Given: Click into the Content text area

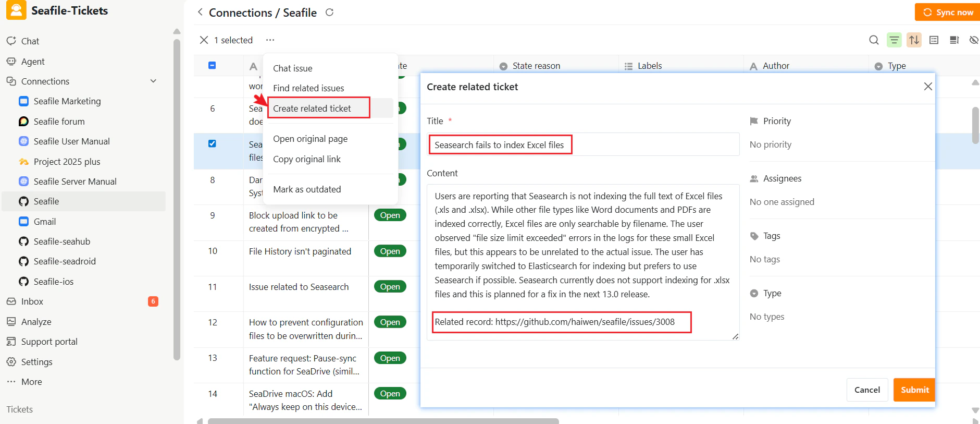Looking at the screenshot, I should coord(583,262).
